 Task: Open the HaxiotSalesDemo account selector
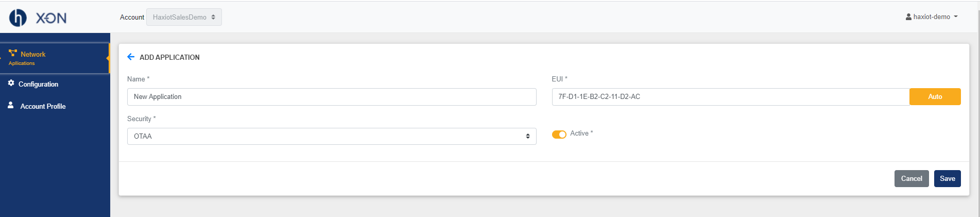184,17
